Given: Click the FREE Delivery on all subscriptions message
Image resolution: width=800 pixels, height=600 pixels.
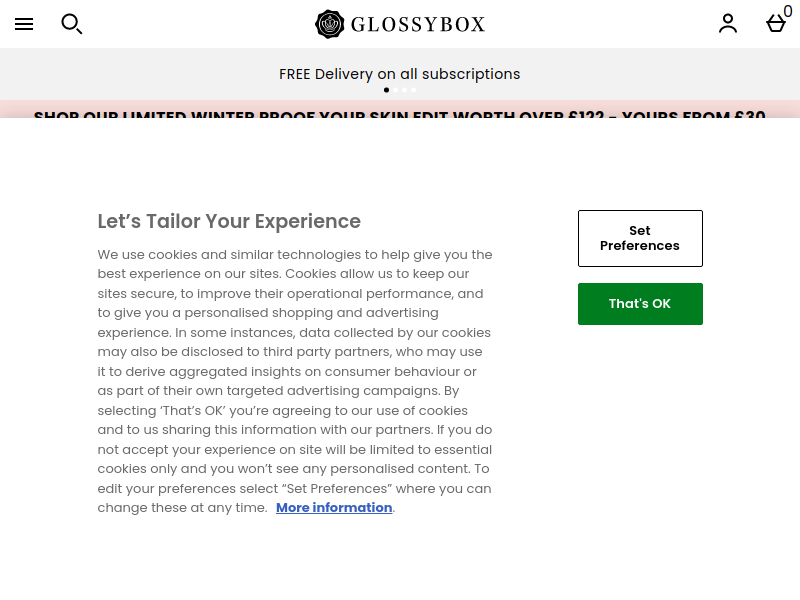Looking at the screenshot, I should (x=399, y=74).
